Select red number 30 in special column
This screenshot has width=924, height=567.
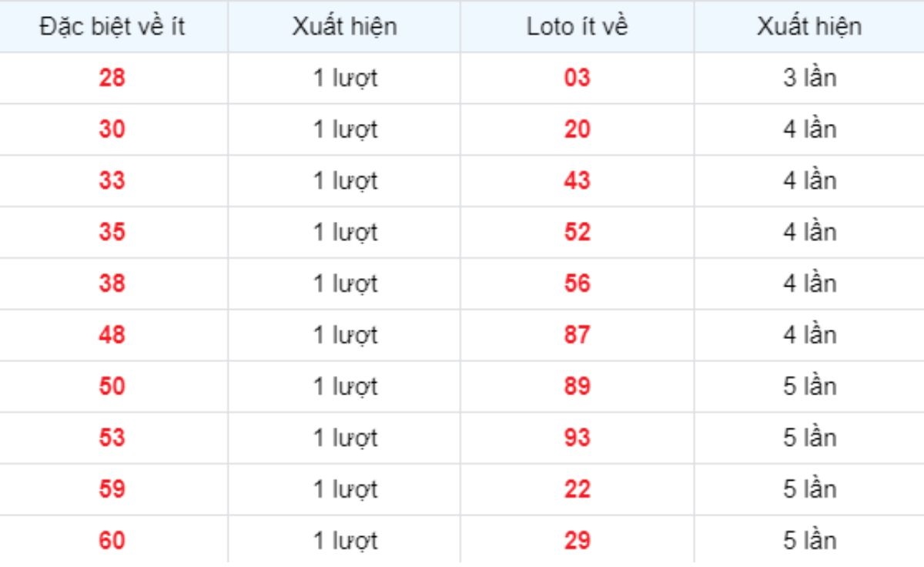tap(112, 129)
